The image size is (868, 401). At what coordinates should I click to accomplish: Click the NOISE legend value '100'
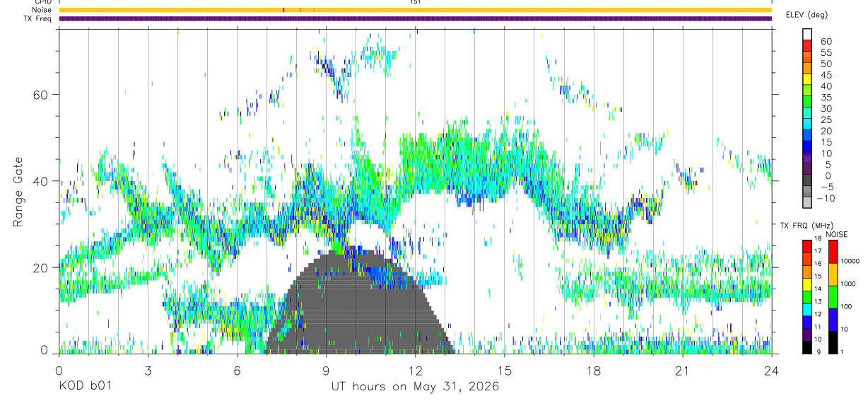click(846, 307)
